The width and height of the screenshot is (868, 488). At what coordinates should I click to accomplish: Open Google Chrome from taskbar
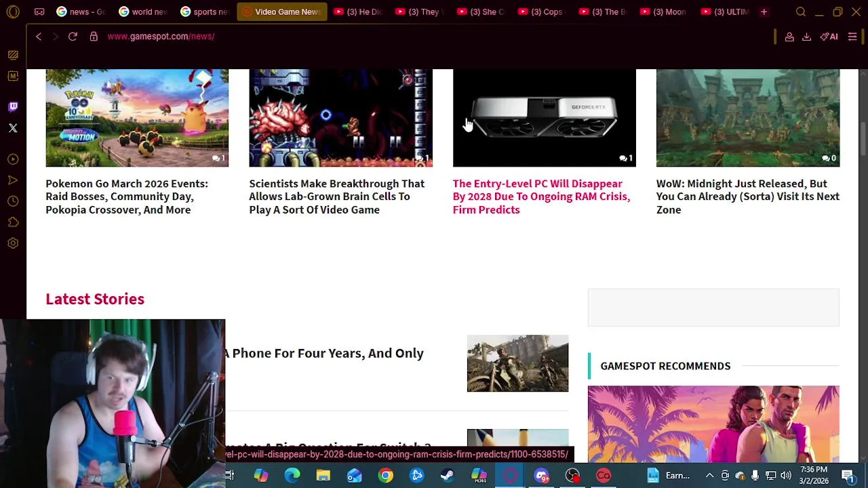tap(386, 476)
